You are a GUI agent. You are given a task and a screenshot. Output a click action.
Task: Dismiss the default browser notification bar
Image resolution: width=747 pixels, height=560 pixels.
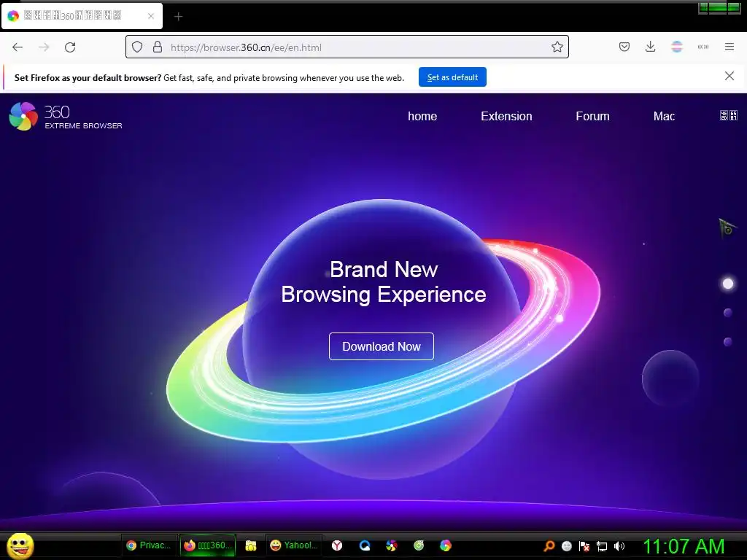coord(729,76)
